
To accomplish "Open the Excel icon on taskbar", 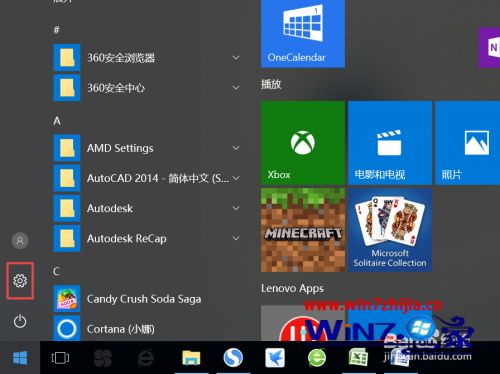I will click(358, 357).
